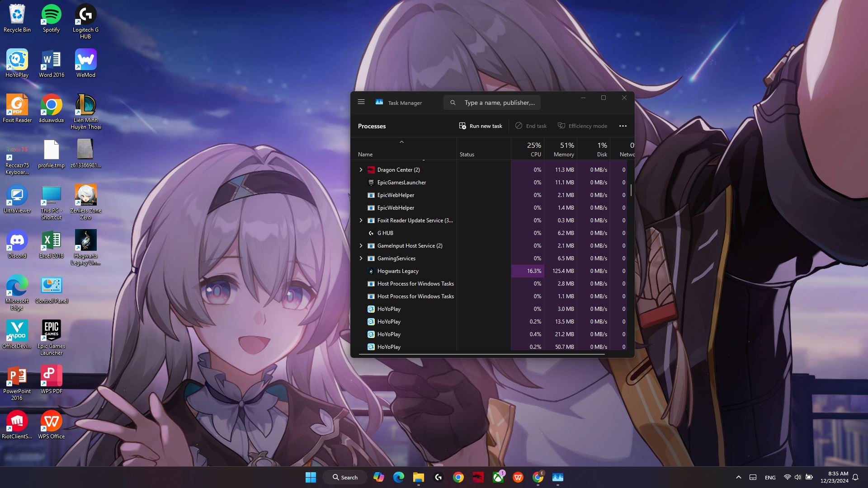The height and width of the screenshot is (488, 868).
Task: Collapse the GamingServices process entry
Action: coord(361,258)
